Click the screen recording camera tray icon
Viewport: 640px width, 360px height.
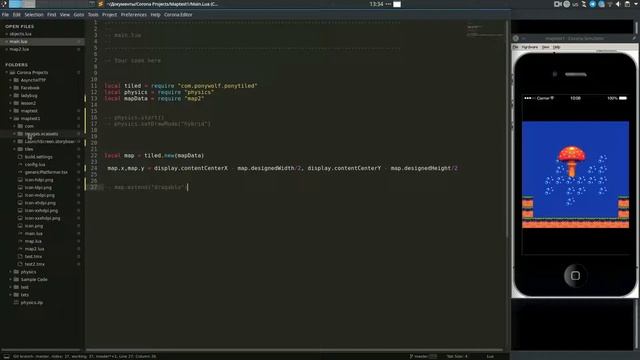pyautogui.click(x=558, y=4)
